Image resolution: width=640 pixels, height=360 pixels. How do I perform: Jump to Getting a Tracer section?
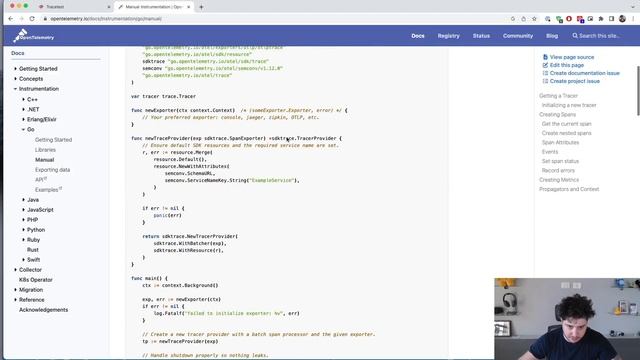[558, 96]
